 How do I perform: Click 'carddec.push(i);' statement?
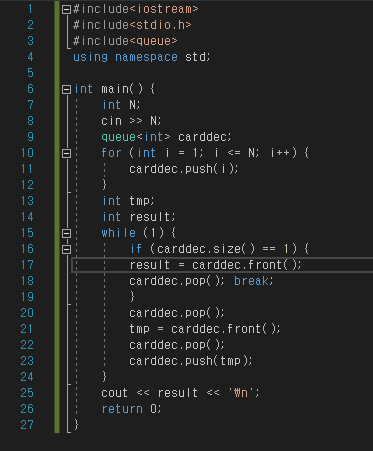coord(184,169)
